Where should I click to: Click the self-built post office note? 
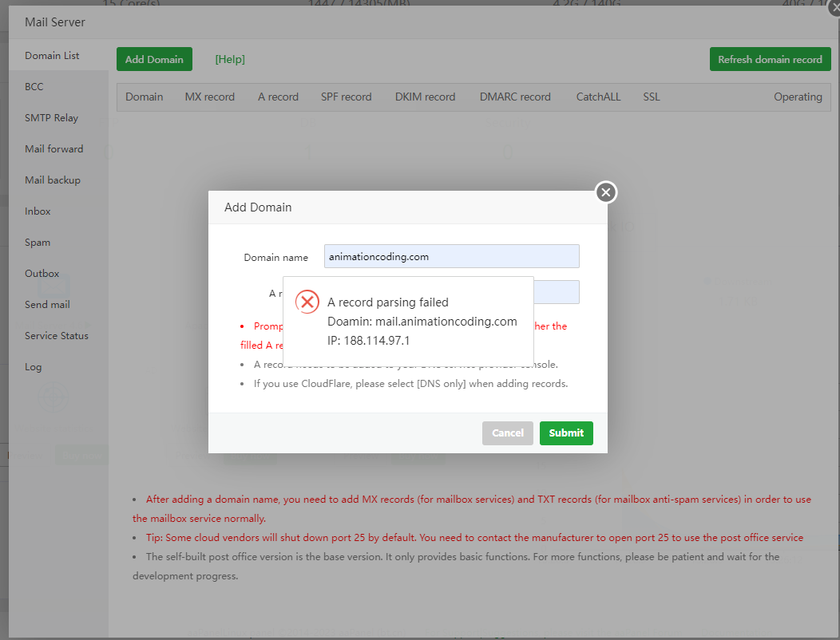457,566
